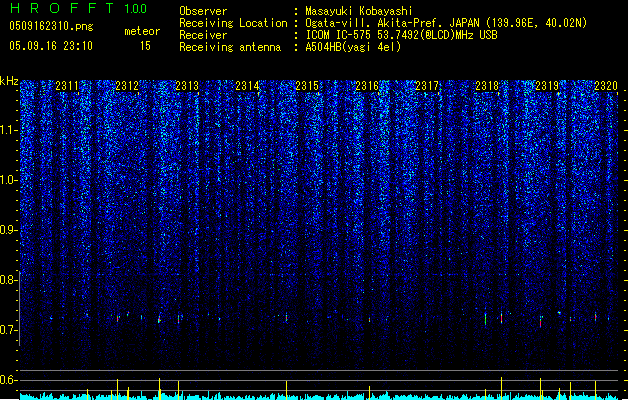
Task: Click the 1.0 frequency axis label
Action: coord(8,180)
